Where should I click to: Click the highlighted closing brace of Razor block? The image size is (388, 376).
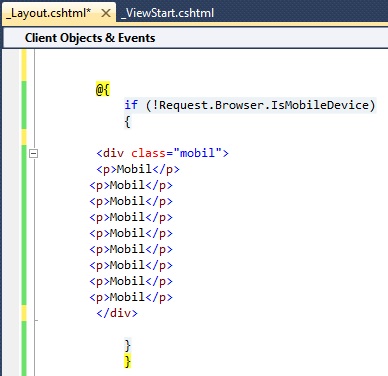pyautogui.click(x=128, y=361)
